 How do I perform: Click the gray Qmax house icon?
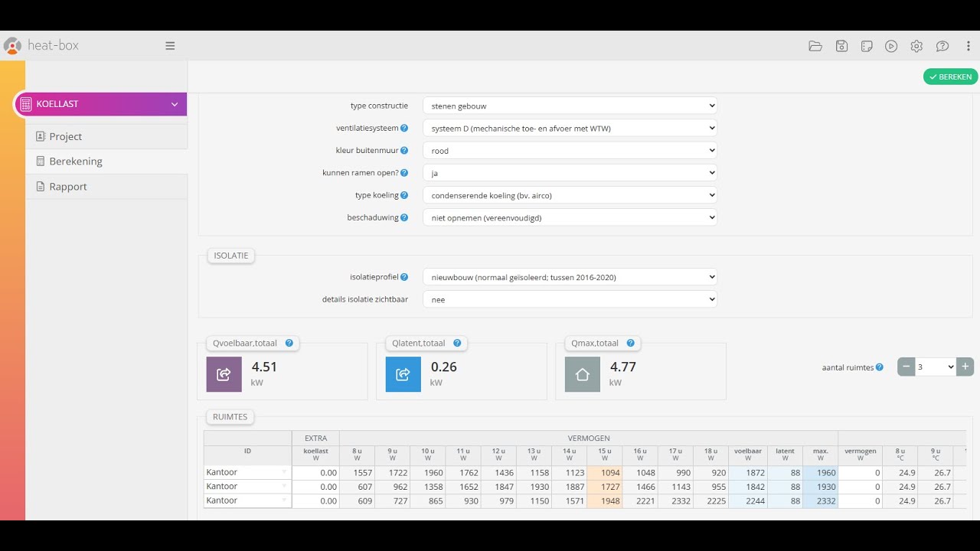pyautogui.click(x=583, y=374)
